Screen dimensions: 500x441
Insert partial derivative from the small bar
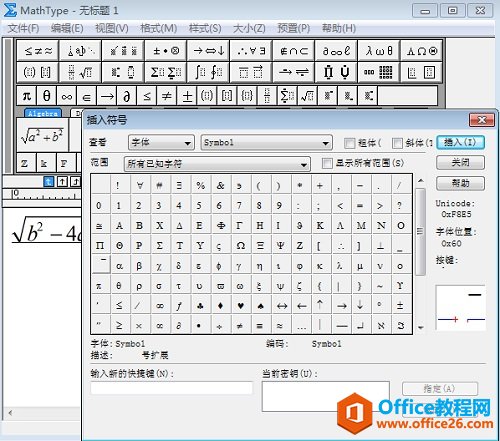pyautogui.click(x=127, y=96)
